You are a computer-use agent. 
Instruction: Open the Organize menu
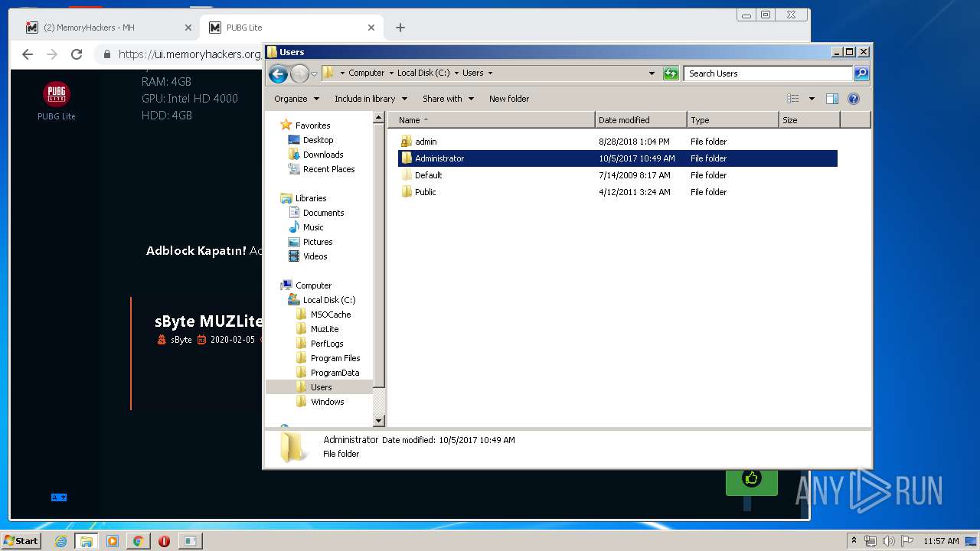coord(296,99)
